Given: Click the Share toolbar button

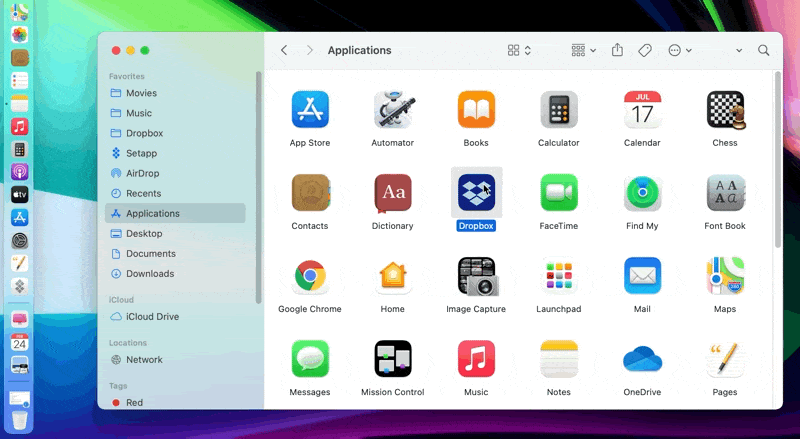Looking at the screenshot, I should point(617,50).
